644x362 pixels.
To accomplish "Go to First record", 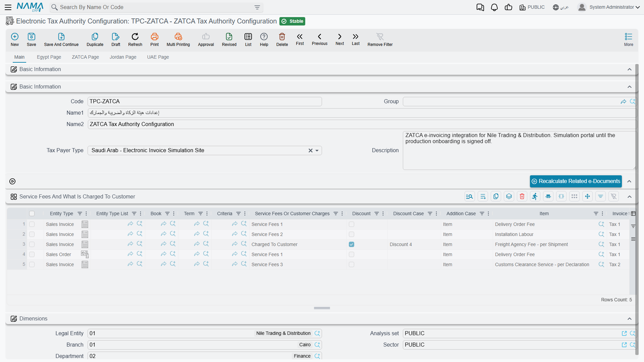I will pos(300,39).
